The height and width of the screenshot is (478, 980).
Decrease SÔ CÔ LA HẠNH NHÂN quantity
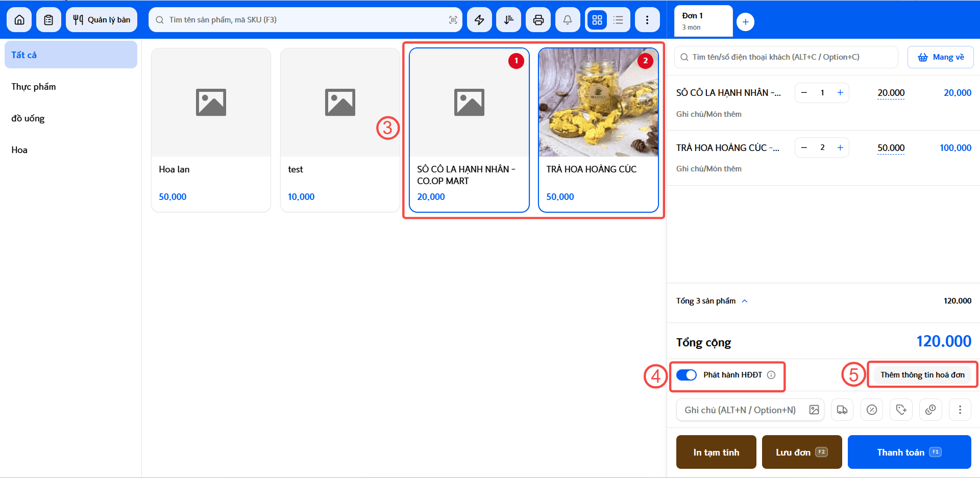coord(804,93)
